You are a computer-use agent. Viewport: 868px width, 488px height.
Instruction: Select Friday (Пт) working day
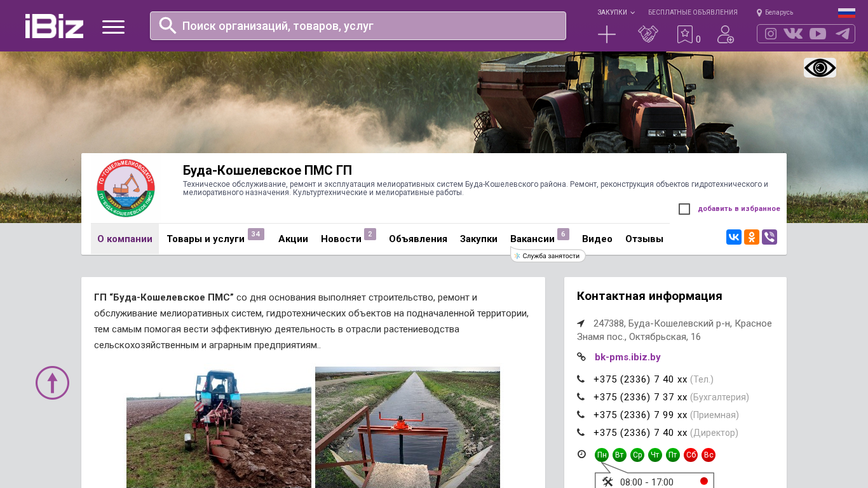coord(673,455)
